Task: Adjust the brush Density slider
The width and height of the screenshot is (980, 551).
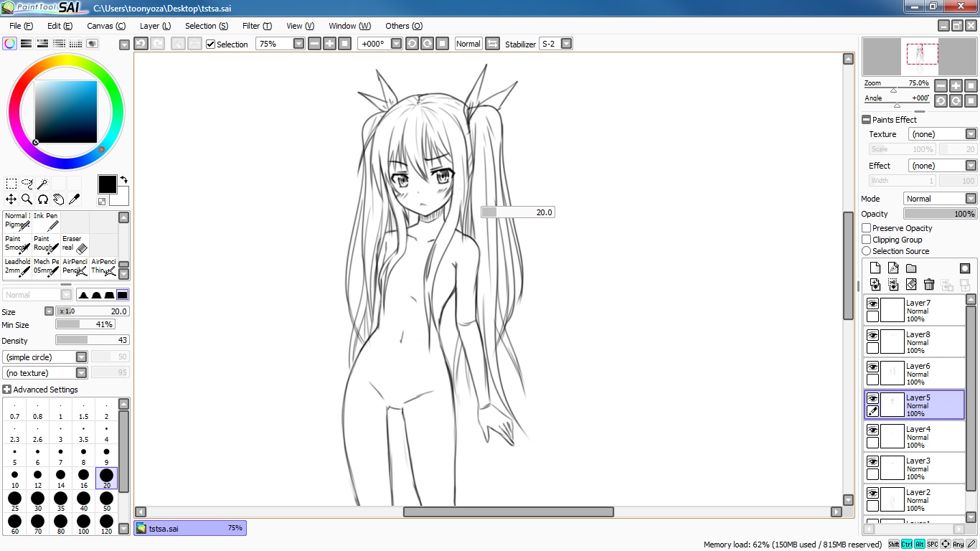Action: [93, 340]
